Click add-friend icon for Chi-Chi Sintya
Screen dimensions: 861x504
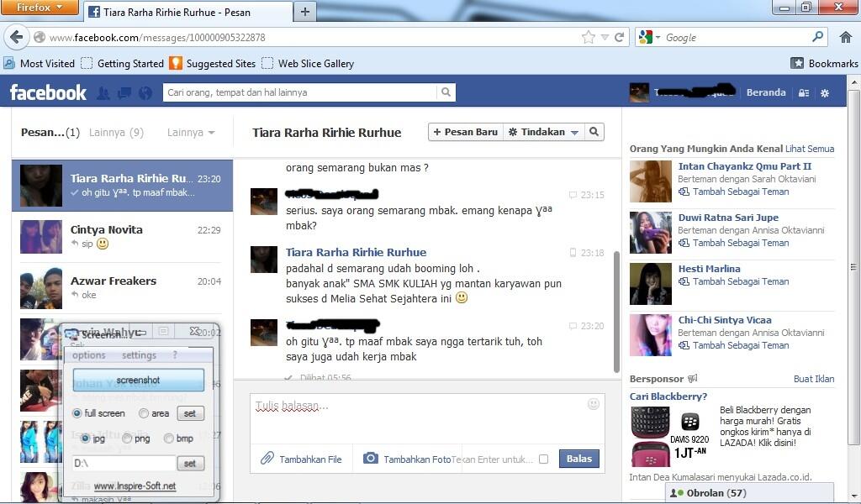click(x=684, y=345)
